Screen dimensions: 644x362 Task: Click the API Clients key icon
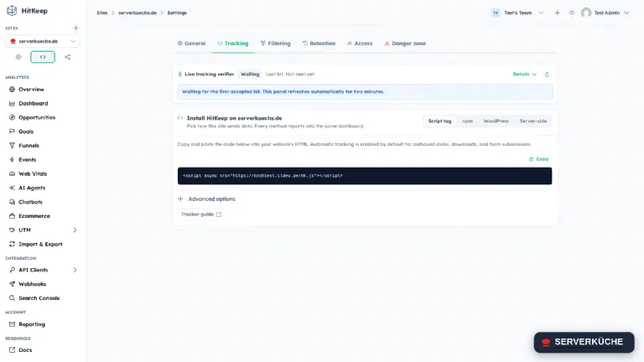click(12, 270)
